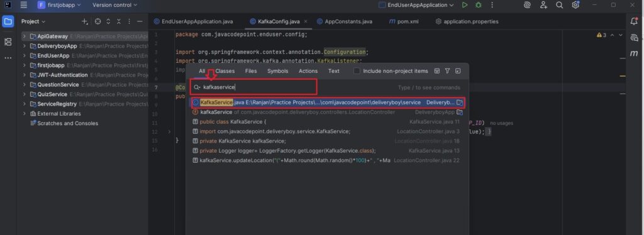
Task: Open the EndUserAppApplication run configuration dropdown
Action: [416, 5]
